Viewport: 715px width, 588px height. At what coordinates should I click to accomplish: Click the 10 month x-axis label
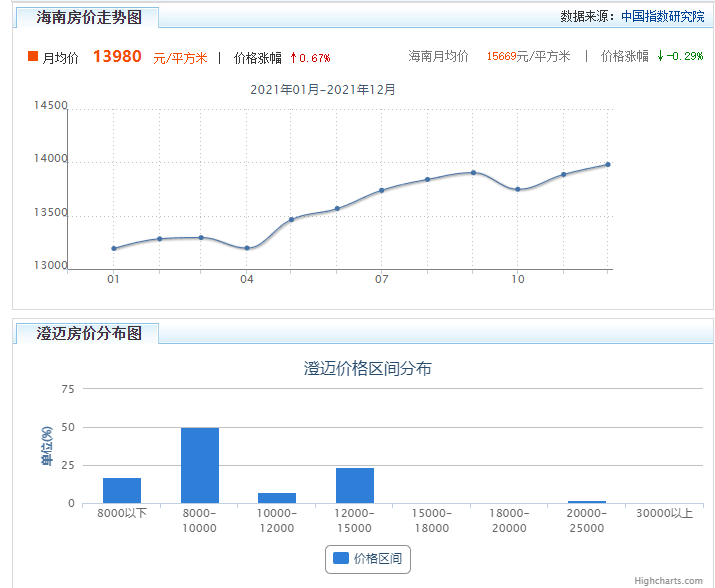point(518,279)
